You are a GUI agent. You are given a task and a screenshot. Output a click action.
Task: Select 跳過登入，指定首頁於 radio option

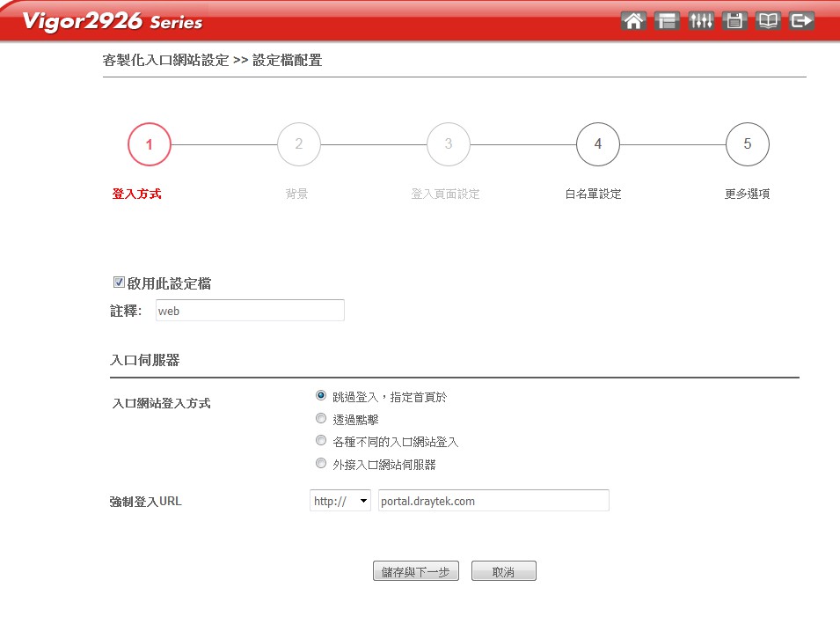[321, 396]
